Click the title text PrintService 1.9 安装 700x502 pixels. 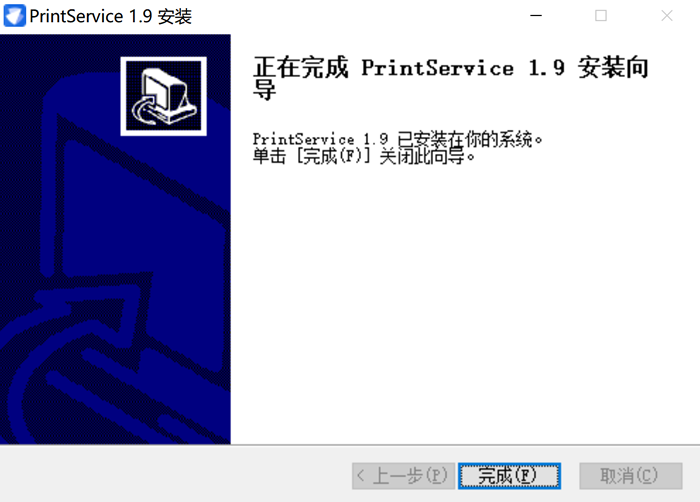click(x=111, y=17)
